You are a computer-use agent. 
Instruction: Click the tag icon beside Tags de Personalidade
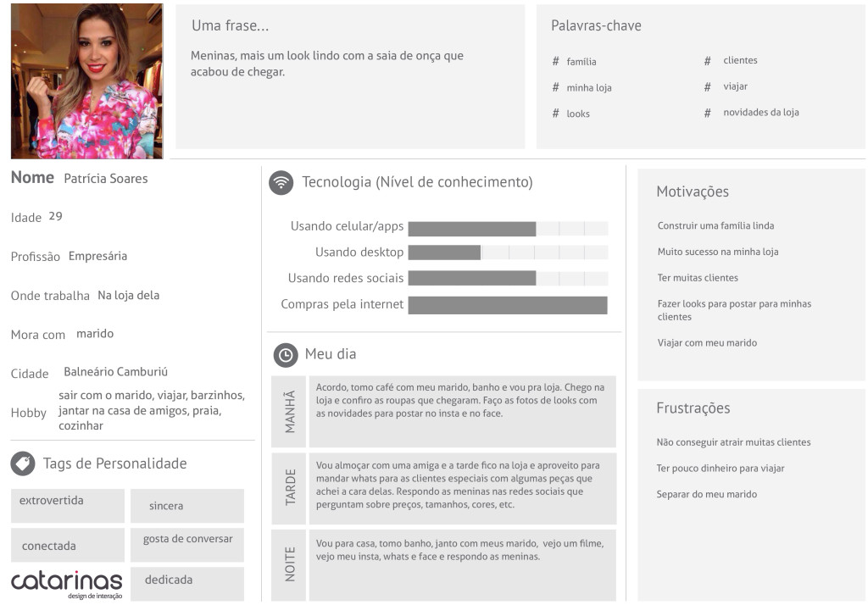pos(23,463)
